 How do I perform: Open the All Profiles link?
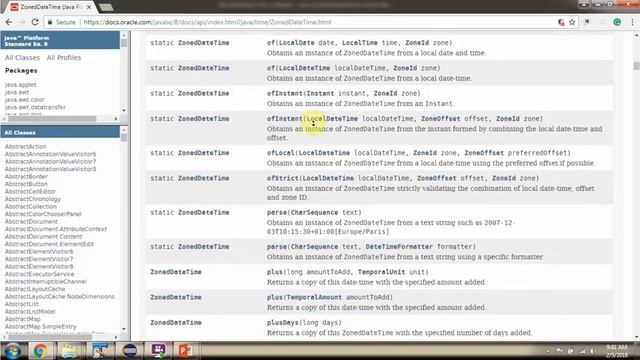click(x=64, y=58)
